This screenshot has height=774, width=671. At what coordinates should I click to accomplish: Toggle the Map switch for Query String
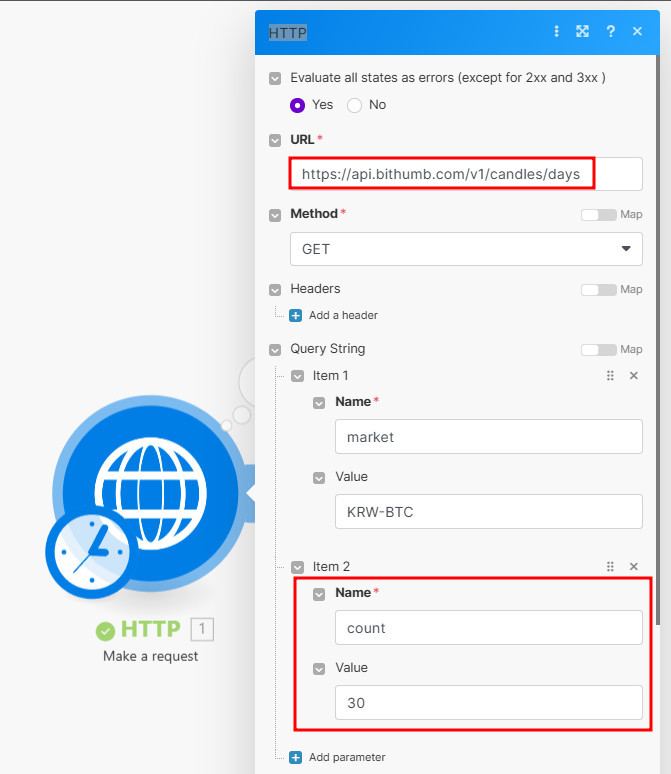tap(598, 350)
